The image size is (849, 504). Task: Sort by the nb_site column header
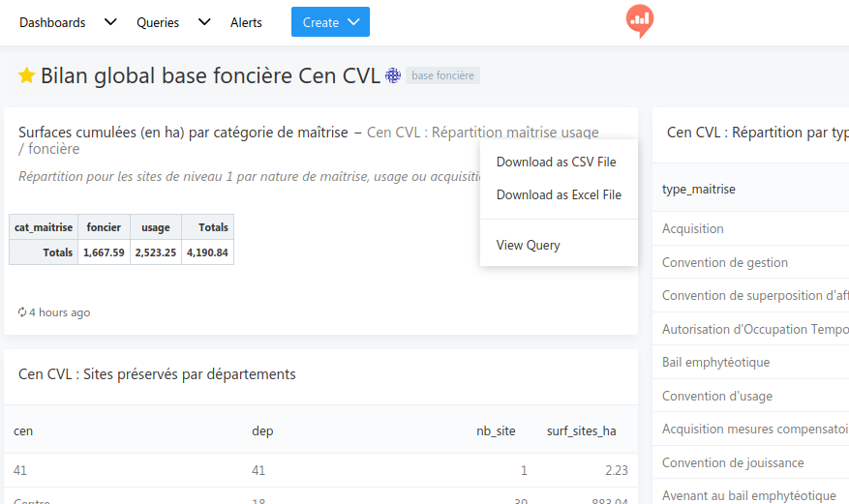[x=496, y=430]
